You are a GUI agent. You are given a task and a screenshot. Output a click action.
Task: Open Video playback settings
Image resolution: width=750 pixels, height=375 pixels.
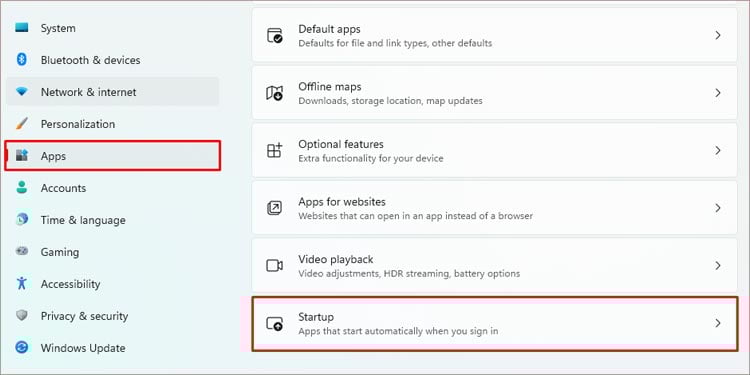[495, 265]
